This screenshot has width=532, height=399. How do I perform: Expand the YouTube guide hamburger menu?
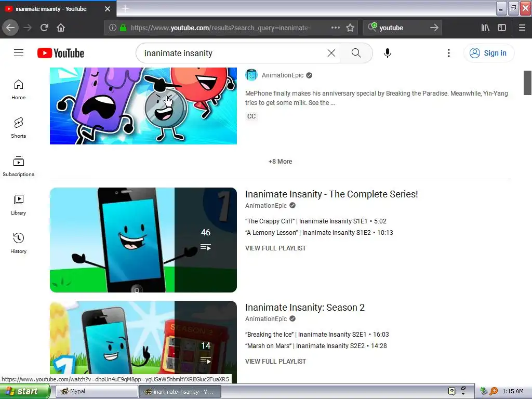[19, 53]
